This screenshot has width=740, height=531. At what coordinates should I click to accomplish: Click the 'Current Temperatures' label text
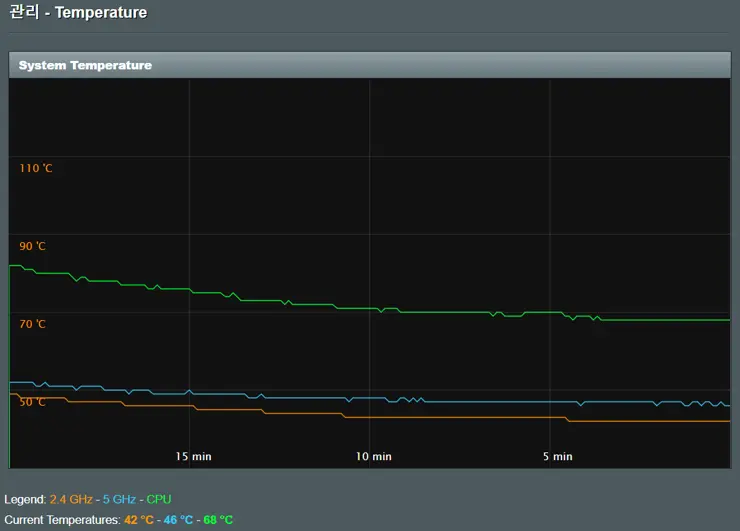coord(62,520)
